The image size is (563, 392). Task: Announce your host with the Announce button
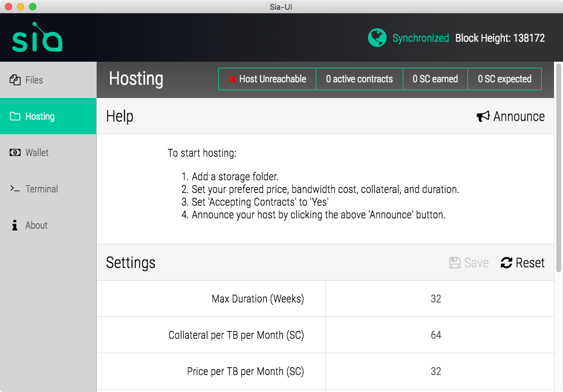(510, 116)
